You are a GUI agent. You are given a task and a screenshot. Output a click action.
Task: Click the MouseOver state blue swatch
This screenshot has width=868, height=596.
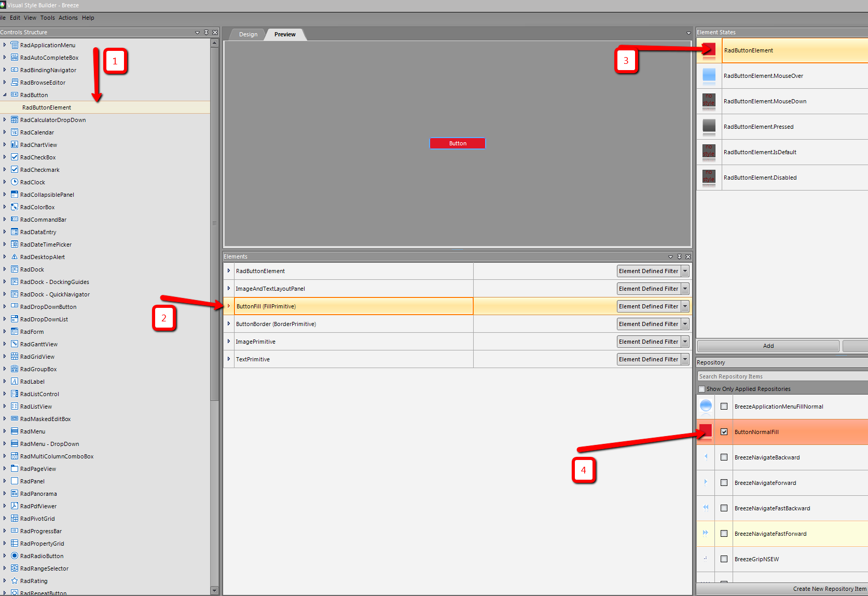[x=709, y=75]
